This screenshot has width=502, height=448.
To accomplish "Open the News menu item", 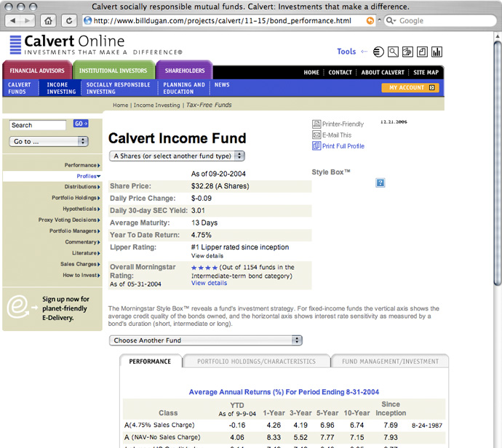I will pyautogui.click(x=222, y=85).
